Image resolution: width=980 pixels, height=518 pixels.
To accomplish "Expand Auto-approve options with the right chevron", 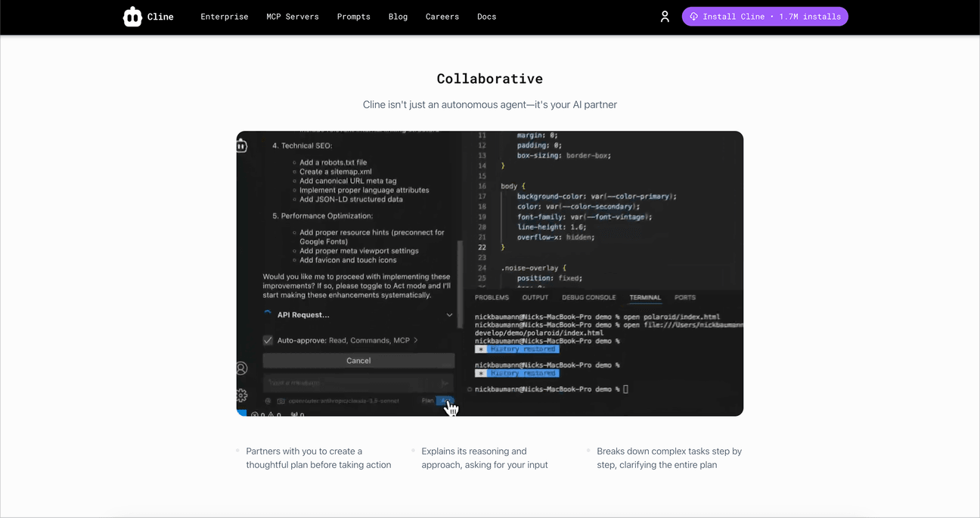I will 416,340.
